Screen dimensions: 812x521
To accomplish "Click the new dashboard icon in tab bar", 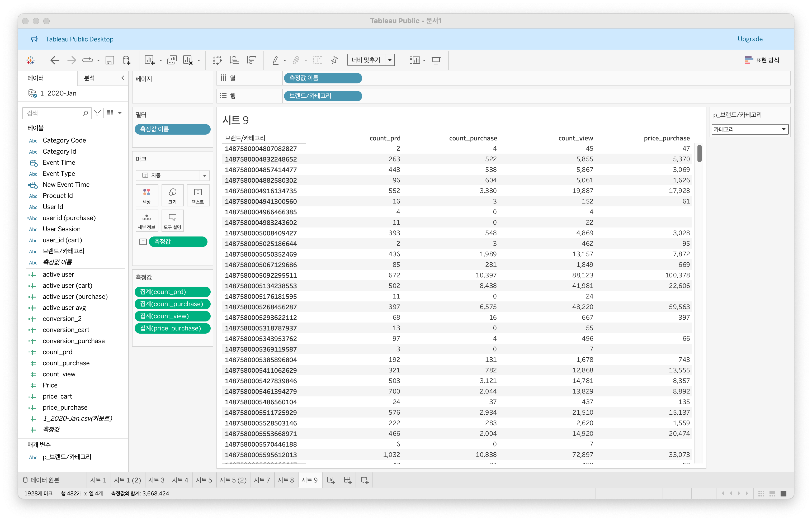I will [x=347, y=480].
